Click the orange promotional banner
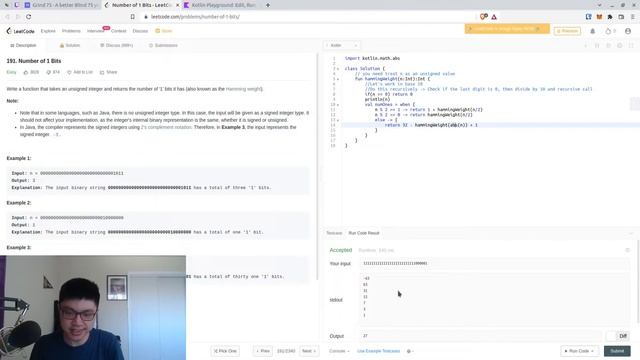This screenshot has height=360, width=640. click(x=507, y=29)
